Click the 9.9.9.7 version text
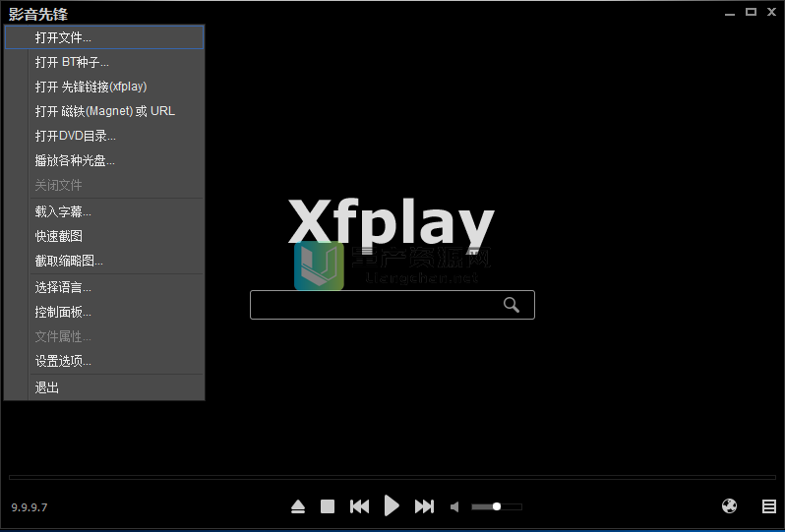The image size is (785, 532). click(30, 507)
